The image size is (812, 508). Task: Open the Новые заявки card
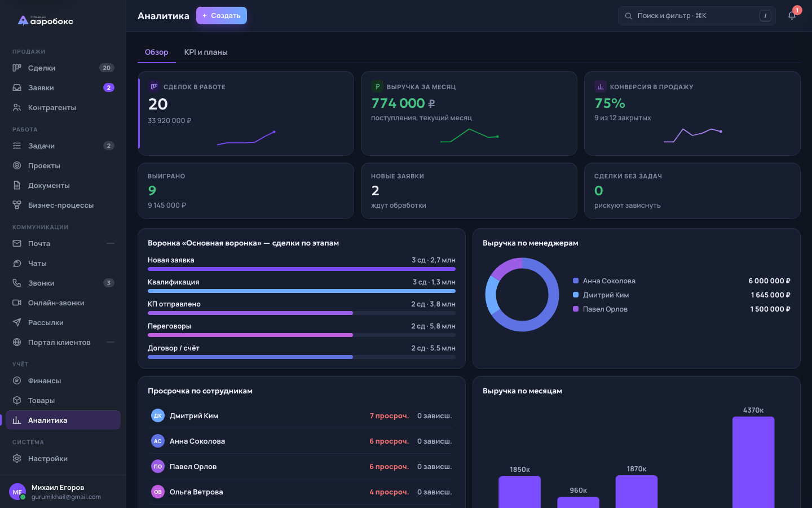469,191
